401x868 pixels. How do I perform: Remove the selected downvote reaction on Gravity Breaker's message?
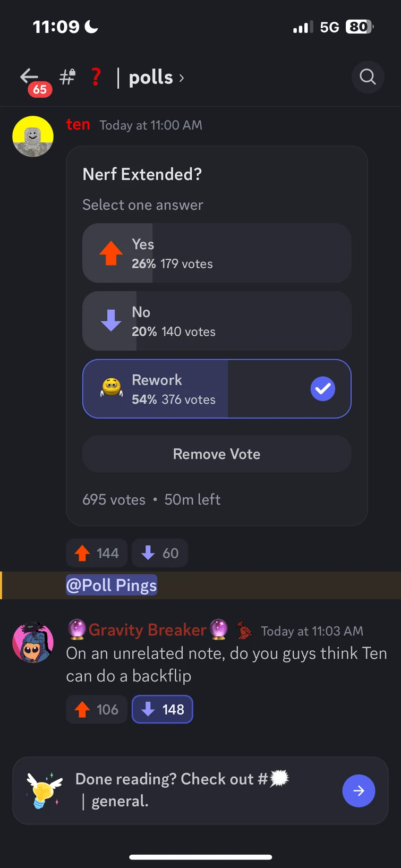pos(162,709)
